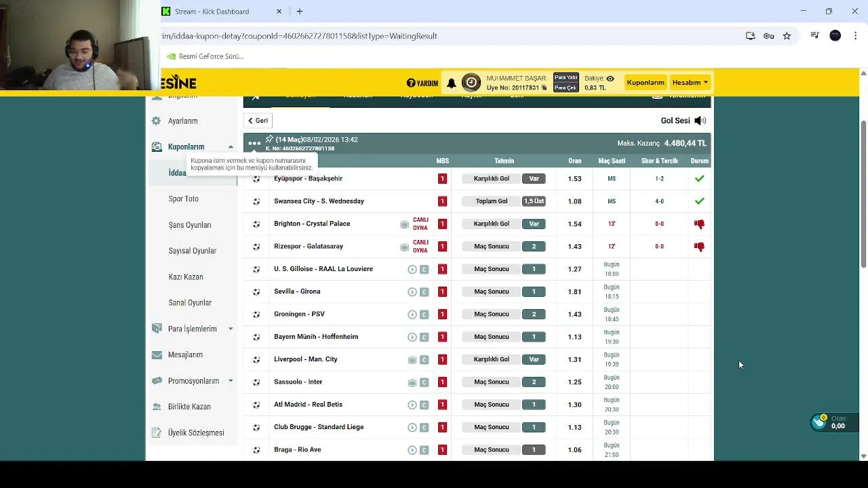Click the Stream - Kick Dashboard browser tab
This screenshot has height=488, width=868.
tap(220, 12)
